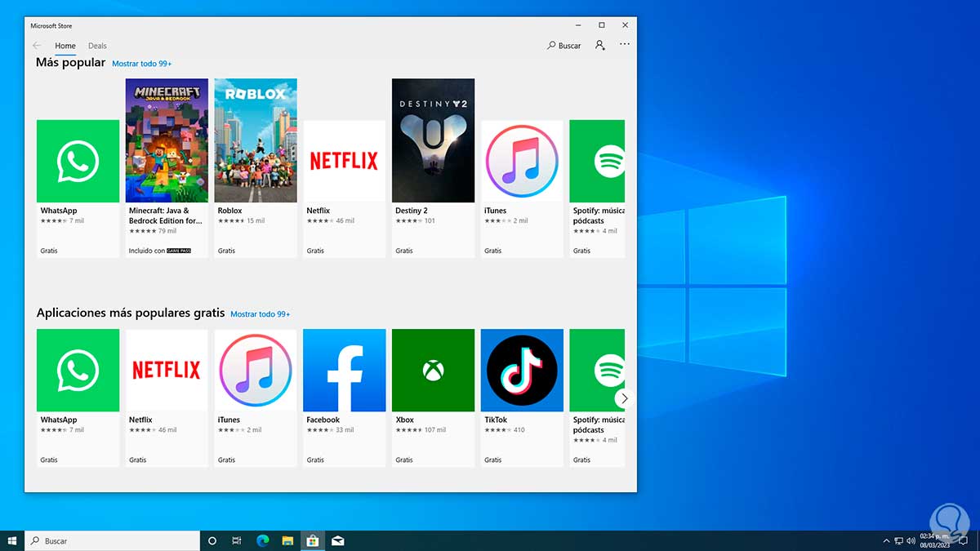Click the Facebook title text
The height and width of the screenshot is (551, 980).
click(x=323, y=420)
